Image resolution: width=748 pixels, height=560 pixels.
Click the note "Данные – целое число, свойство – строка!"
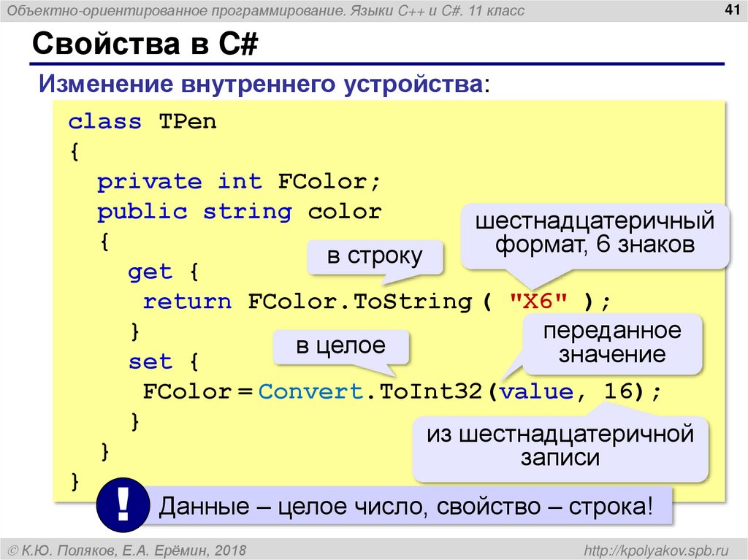pyautogui.click(x=405, y=506)
